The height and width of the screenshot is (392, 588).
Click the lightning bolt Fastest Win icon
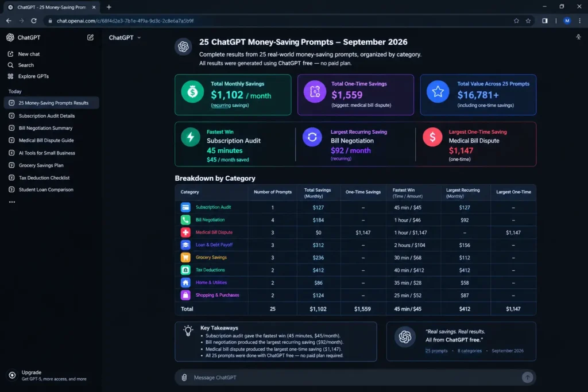tap(191, 137)
